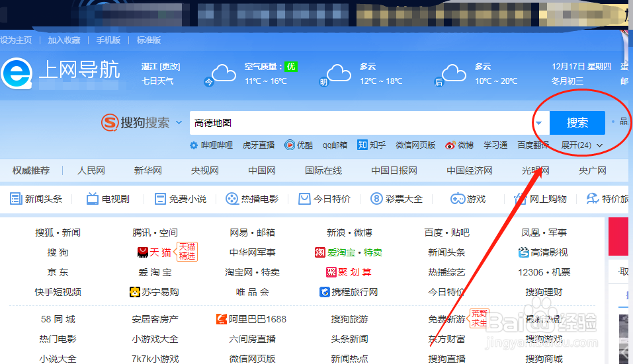Click the 聚划算 聚 icon

331,272
